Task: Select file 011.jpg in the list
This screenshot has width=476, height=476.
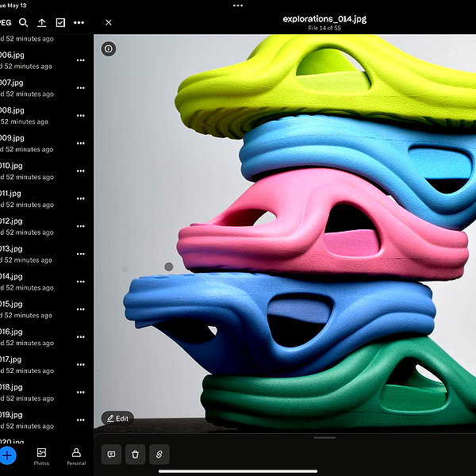Action: 47,198
